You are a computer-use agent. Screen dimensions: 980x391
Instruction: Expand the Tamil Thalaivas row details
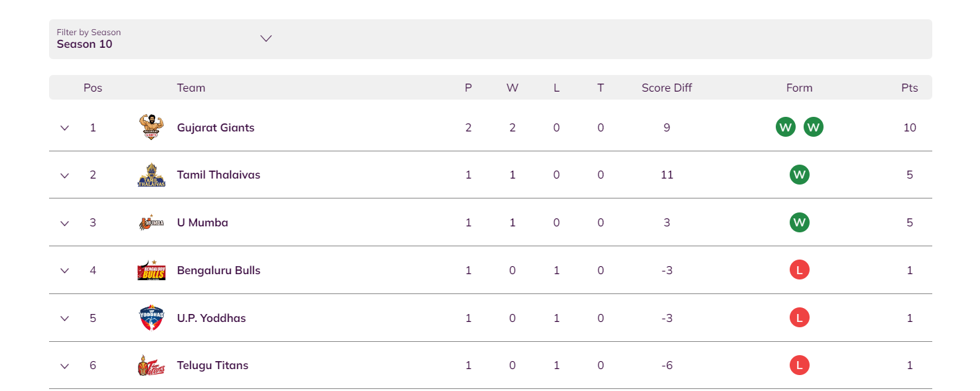coord(64,175)
